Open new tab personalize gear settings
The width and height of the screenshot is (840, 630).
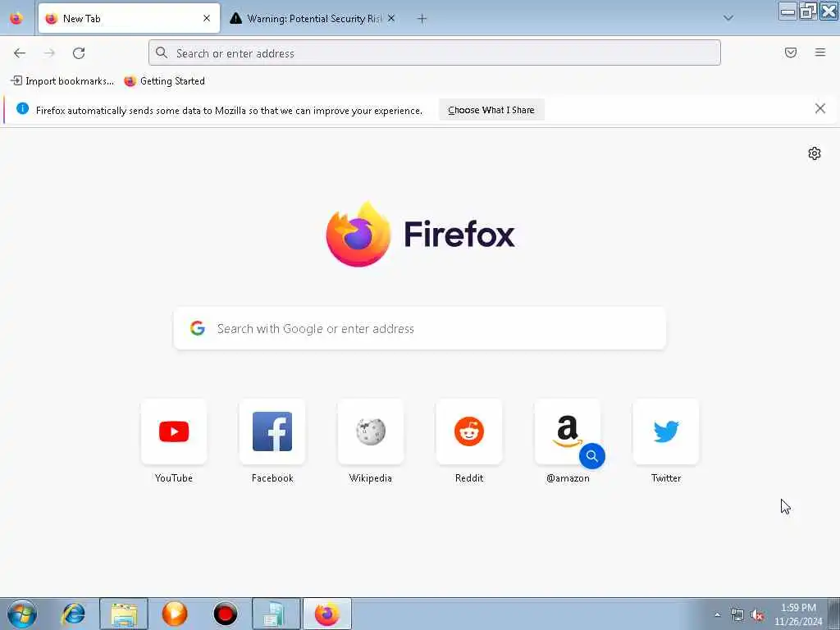(815, 153)
